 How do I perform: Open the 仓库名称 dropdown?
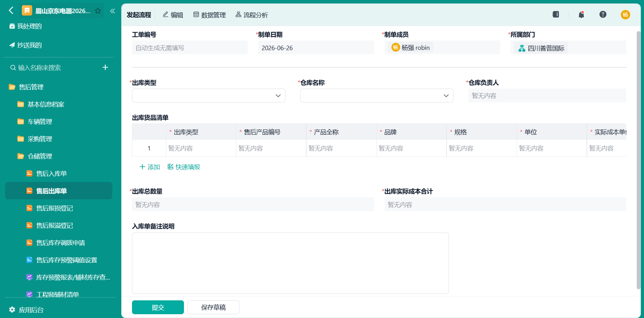[x=377, y=96]
